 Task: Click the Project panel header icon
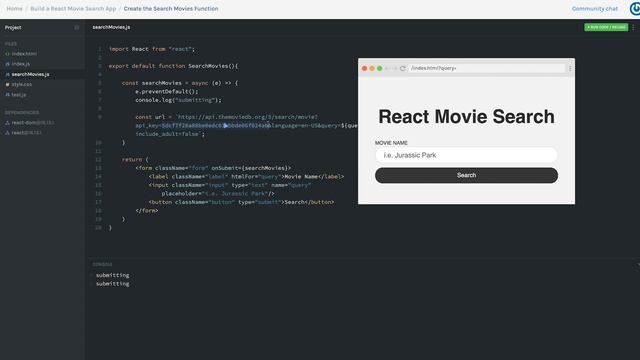click(76, 27)
